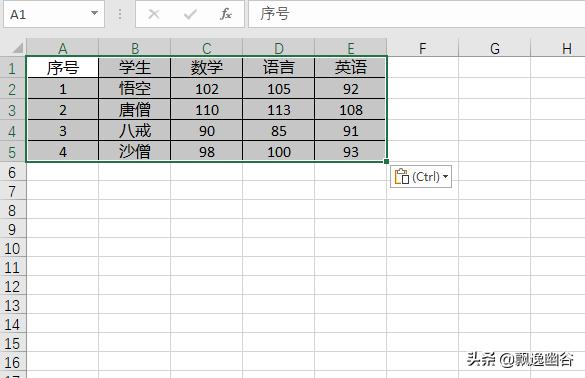Click header cell 数学
585x378 pixels.
(207, 68)
